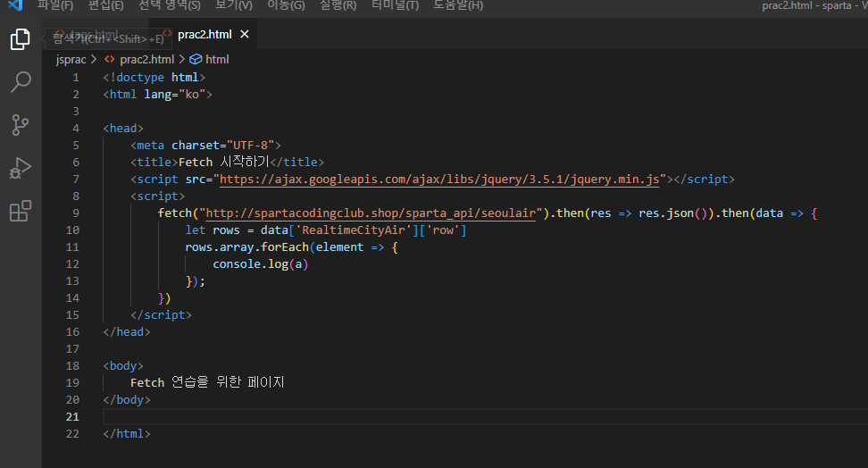Click line number 12 in gutter
Screen dimensions: 868x468
(72, 264)
